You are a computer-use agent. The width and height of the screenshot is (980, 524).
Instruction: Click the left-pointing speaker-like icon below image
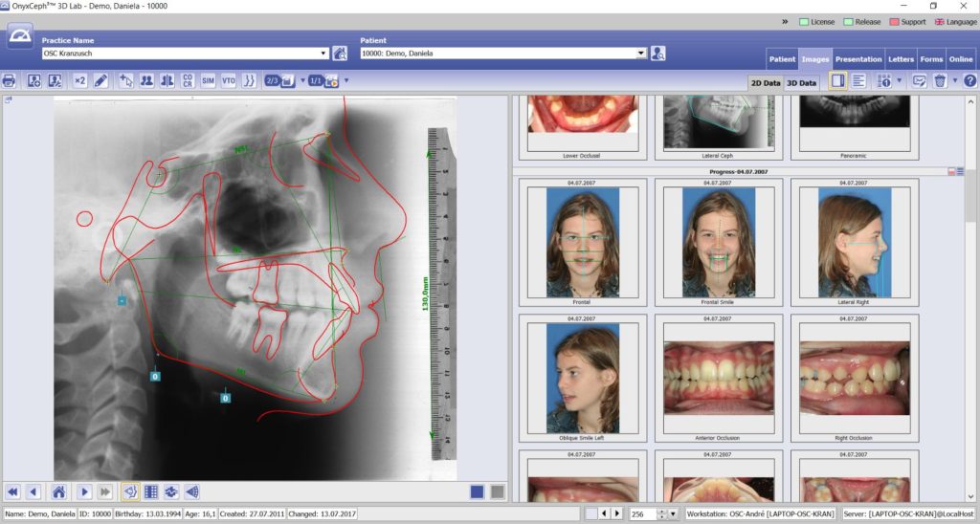tap(192, 492)
